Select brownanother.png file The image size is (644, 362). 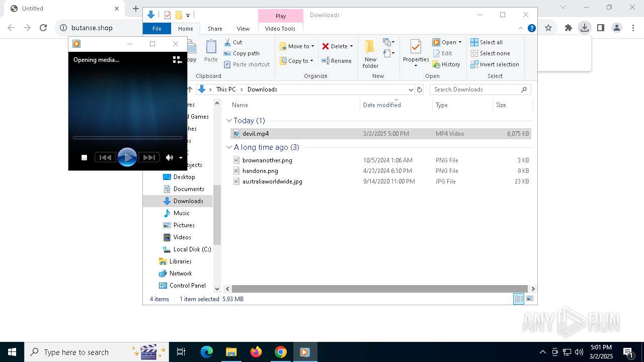point(381,160)
